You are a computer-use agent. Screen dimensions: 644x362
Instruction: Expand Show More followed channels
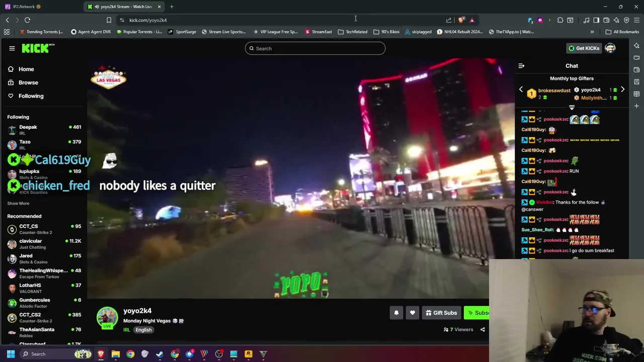pyautogui.click(x=18, y=203)
